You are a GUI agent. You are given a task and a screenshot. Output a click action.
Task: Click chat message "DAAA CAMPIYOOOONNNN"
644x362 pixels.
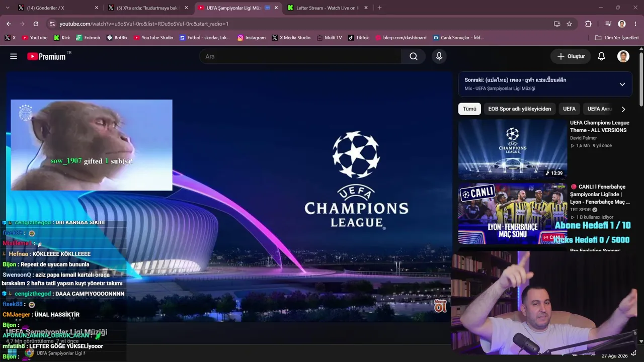[x=90, y=294]
